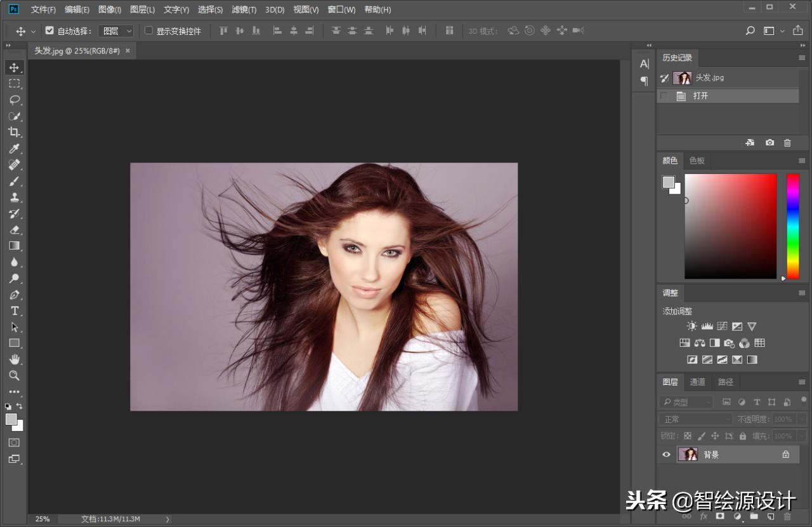Open the 图层 auto-select dropdown
This screenshot has width=812, height=527.
coord(117,30)
